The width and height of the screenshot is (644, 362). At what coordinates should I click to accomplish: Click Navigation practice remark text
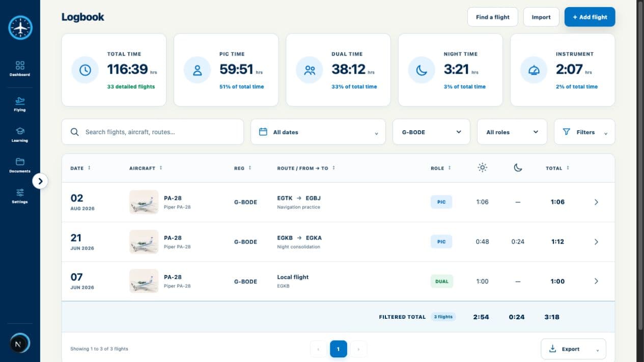[299, 207]
